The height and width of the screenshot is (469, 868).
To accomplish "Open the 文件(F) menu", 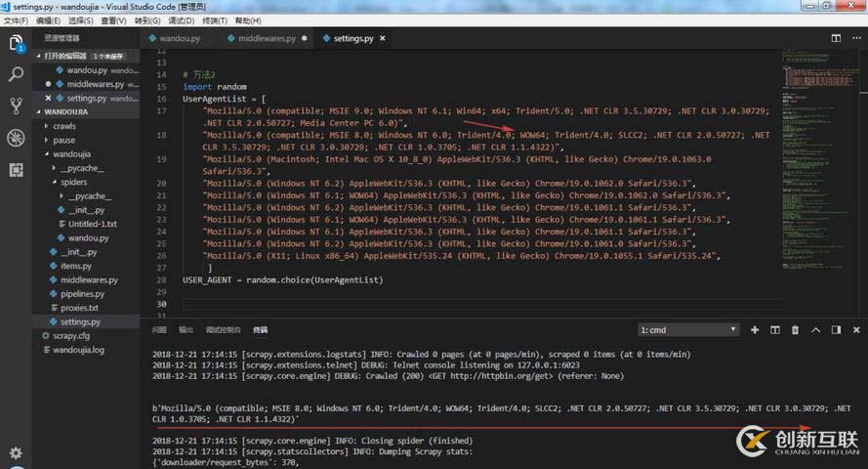I will point(16,21).
